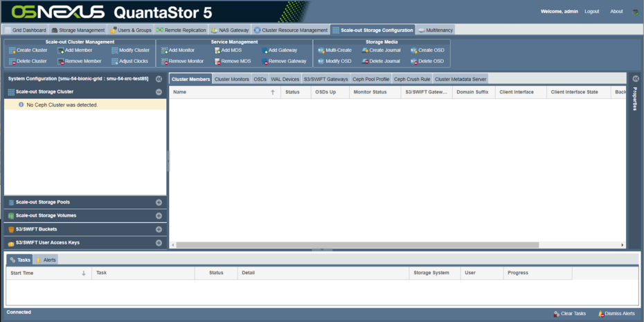Expand the Properties side panel
Screen dimensions: 644x322
pos(636,79)
